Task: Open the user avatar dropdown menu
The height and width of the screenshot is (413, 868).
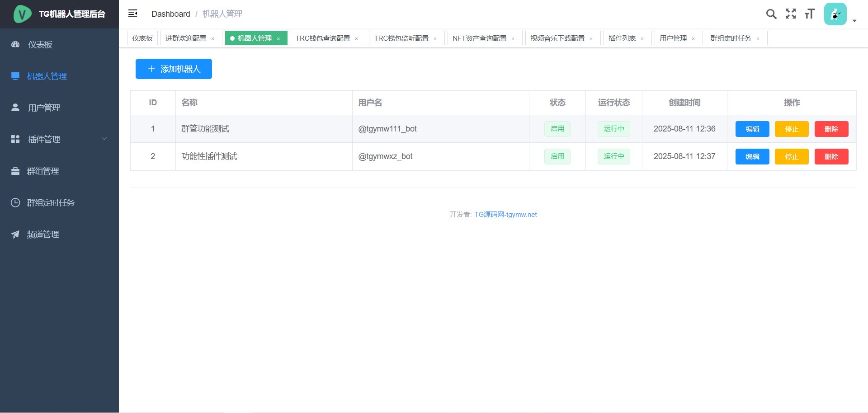Action: pos(840,14)
